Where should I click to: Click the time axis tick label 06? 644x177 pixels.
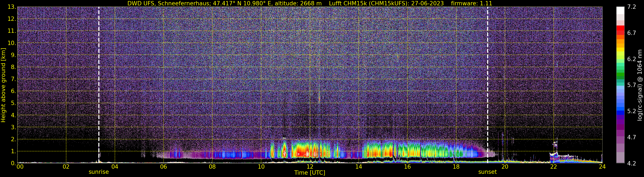164,167
